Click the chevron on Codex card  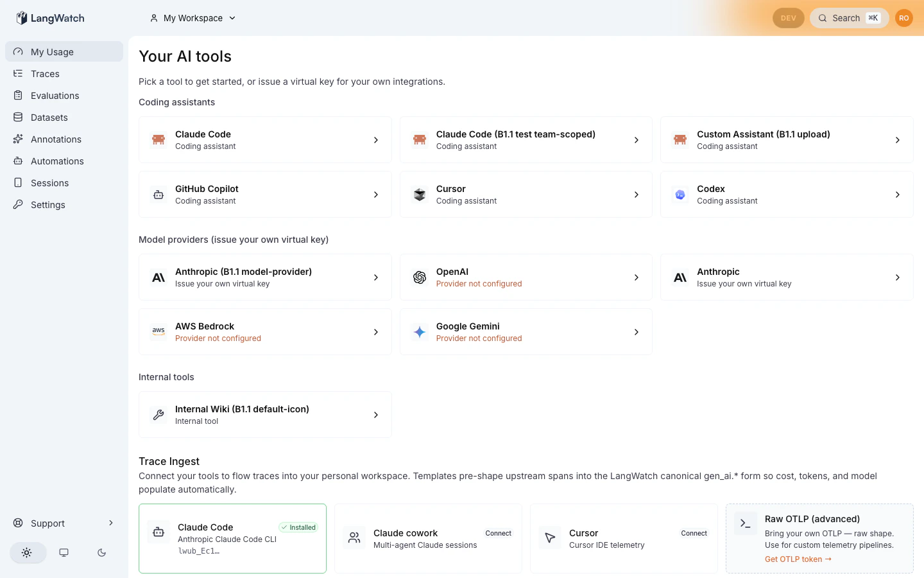(x=898, y=195)
